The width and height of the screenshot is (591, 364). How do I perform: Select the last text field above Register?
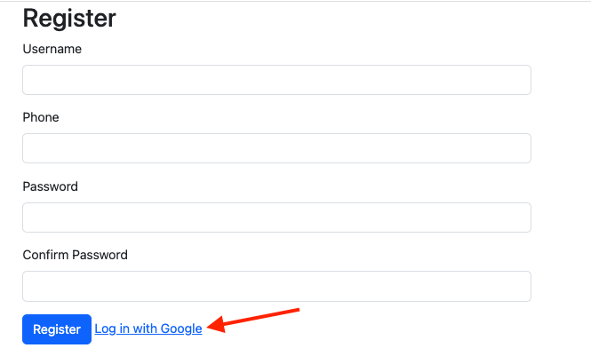(276, 286)
